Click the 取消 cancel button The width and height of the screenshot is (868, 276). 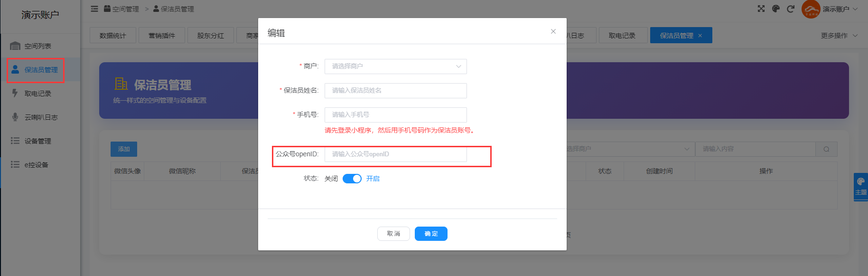pyautogui.click(x=393, y=234)
